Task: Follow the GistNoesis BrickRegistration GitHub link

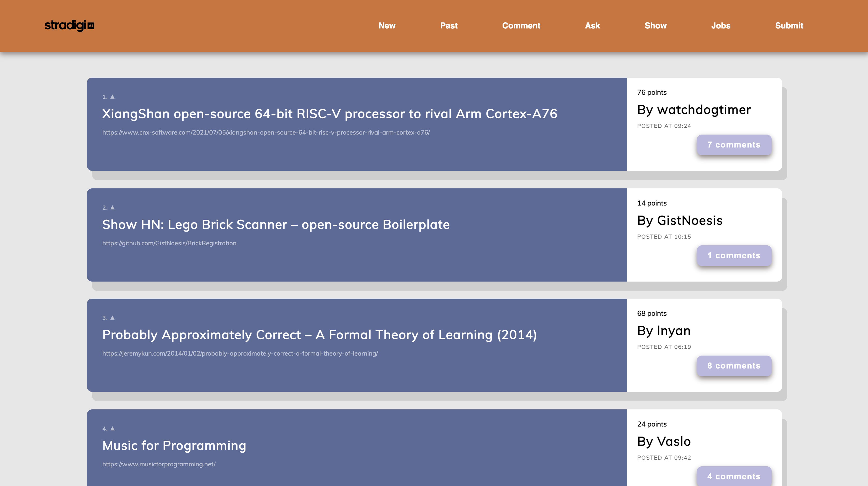Action: pyautogui.click(x=169, y=243)
